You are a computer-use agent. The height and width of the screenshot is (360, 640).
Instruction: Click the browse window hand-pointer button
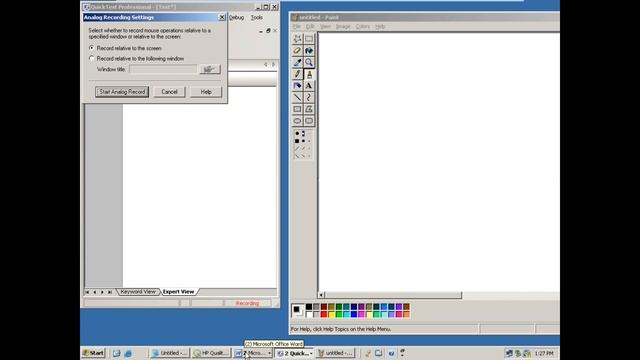point(210,69)
